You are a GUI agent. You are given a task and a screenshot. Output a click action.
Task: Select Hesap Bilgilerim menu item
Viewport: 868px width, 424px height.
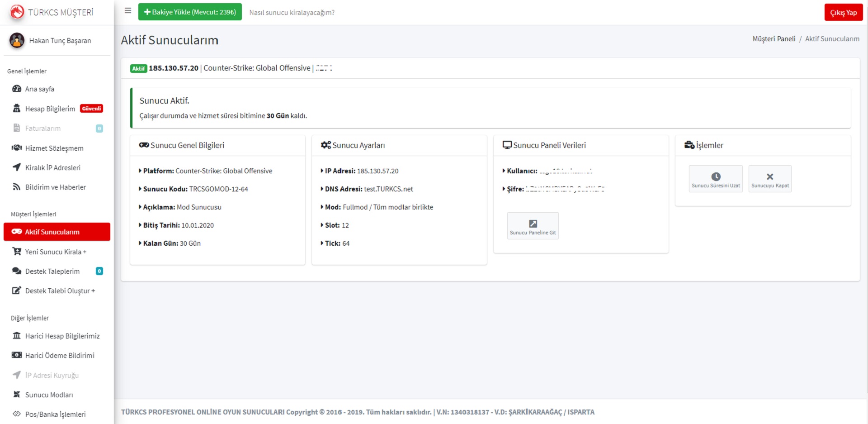(x=50, y=109)
